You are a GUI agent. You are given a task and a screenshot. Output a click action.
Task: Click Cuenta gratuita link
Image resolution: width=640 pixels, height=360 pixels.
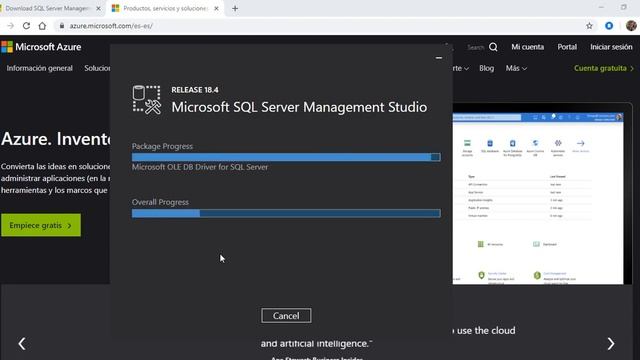click(x=604, y=68)
